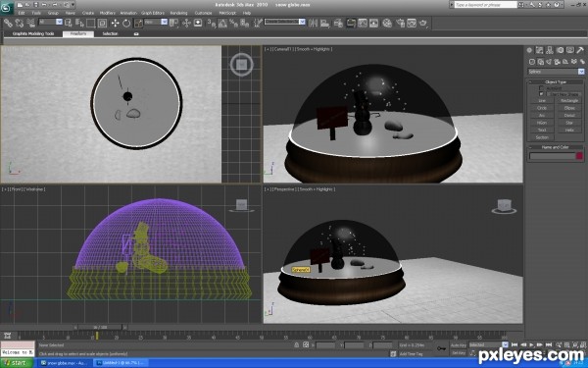This screenshot has width=588, height=368.
Task: Toggle 3D Snaps on main toolbar
Action: pyautogui.click(x=211, y=24)
